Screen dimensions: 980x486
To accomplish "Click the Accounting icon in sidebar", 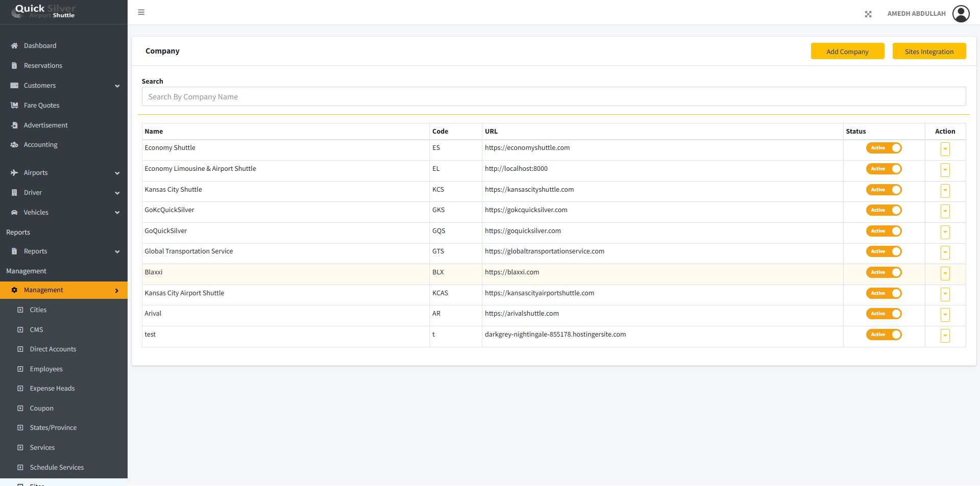I will [x=14, y=145].
